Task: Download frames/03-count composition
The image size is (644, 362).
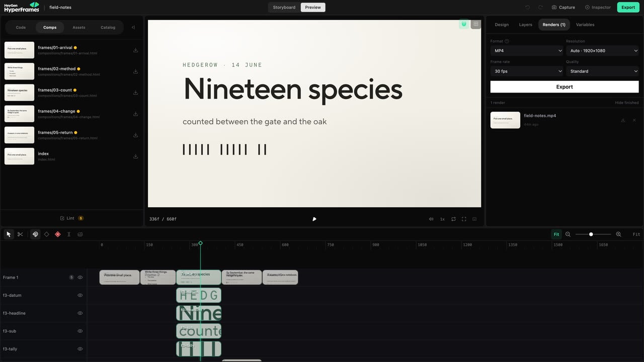Action: tap(135, 93)
